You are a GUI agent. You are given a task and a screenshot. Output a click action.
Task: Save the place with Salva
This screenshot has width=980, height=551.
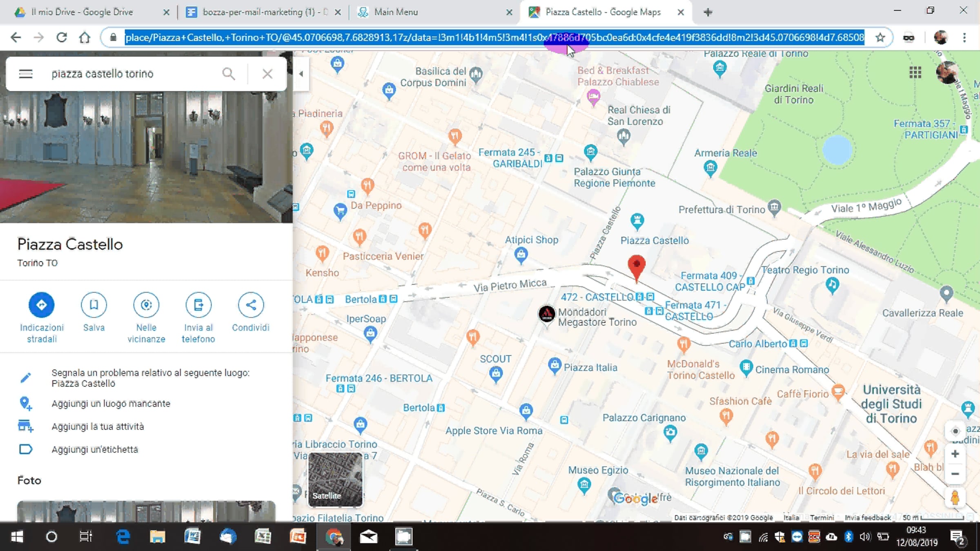point(94,312)
